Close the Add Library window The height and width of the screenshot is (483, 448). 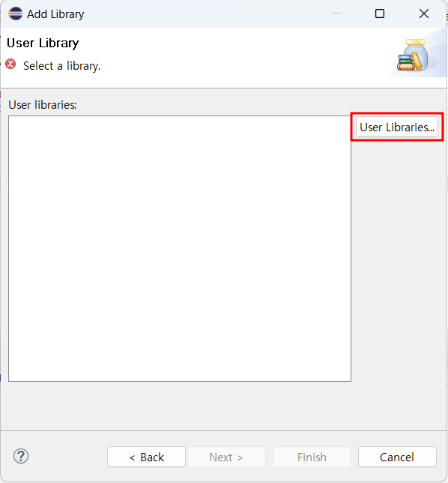pyautogui.click(x=424, y=13)
